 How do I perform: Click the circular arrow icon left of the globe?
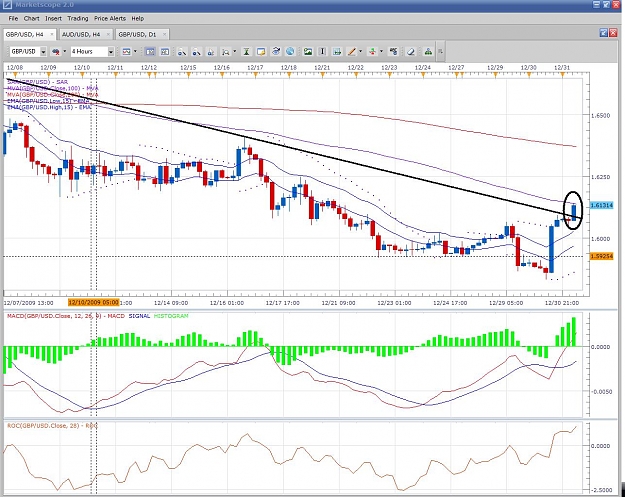[x=276, y=52]
